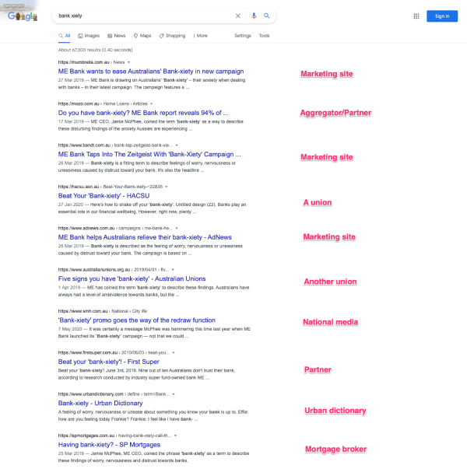Open the 'Having bank-xiety? - SP Mortgages' result

click(x=109, y=445)
